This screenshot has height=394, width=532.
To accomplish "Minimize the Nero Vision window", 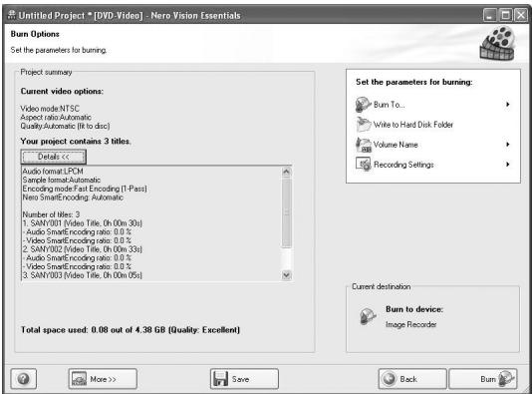I will 489,15.
